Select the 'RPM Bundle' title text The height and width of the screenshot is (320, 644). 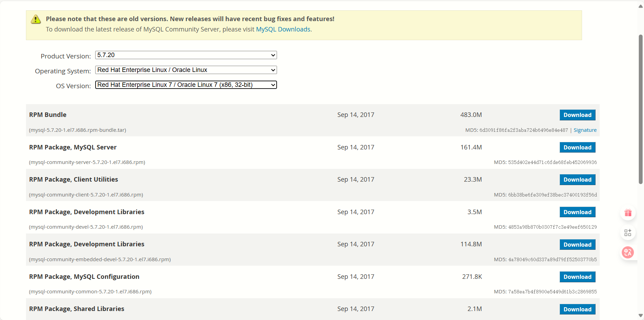click(48, 115)
